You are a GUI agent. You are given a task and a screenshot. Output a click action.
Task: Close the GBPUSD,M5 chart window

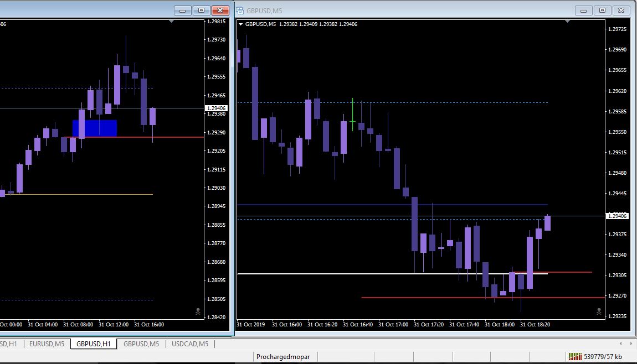click(x=621, y=11)
